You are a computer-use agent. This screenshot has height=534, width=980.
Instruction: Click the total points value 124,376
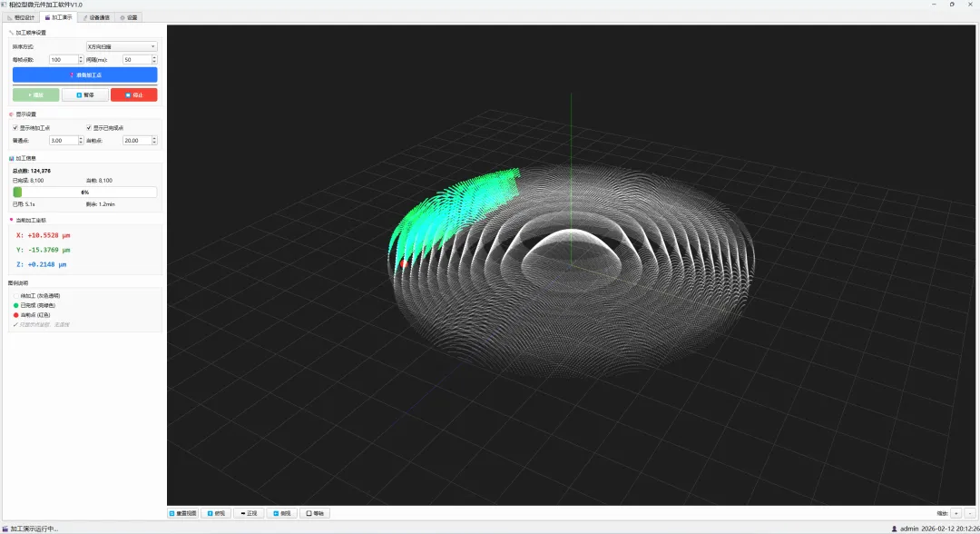pos(41,171)
